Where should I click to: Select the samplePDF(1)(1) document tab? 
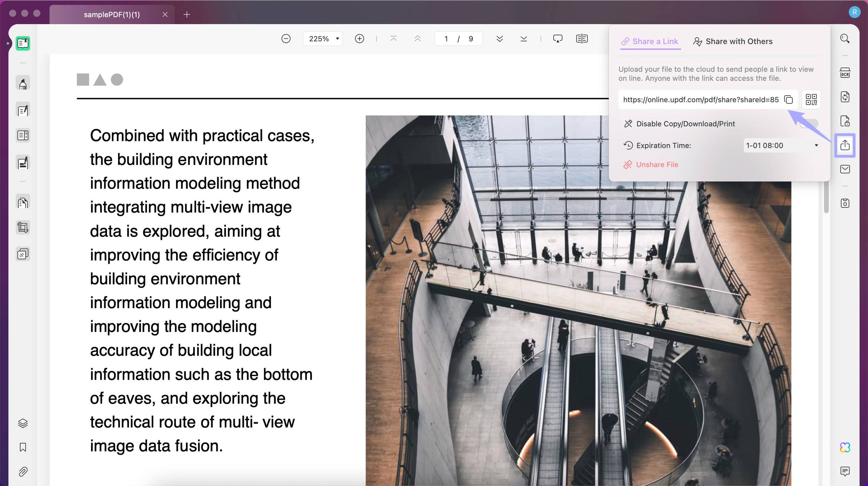pos(112,15)
